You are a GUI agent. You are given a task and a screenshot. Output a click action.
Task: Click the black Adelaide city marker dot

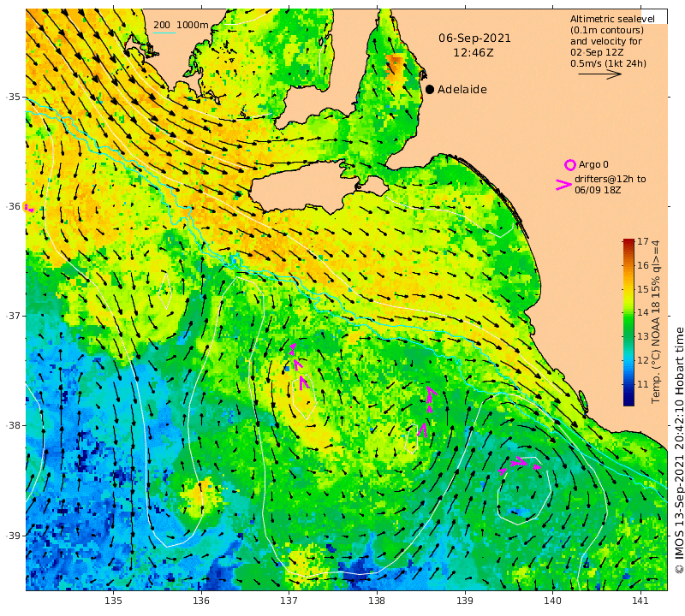point(430,90)
